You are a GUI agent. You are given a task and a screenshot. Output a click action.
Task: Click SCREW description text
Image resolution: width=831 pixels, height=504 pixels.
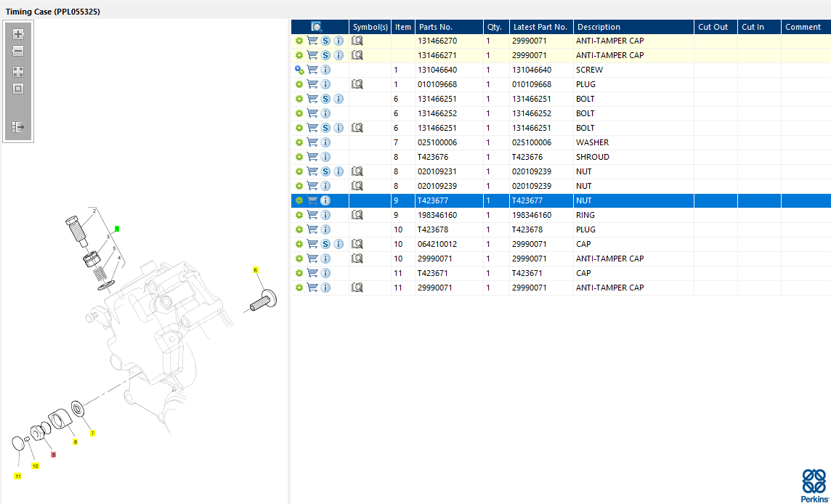[x=589, y=70]
